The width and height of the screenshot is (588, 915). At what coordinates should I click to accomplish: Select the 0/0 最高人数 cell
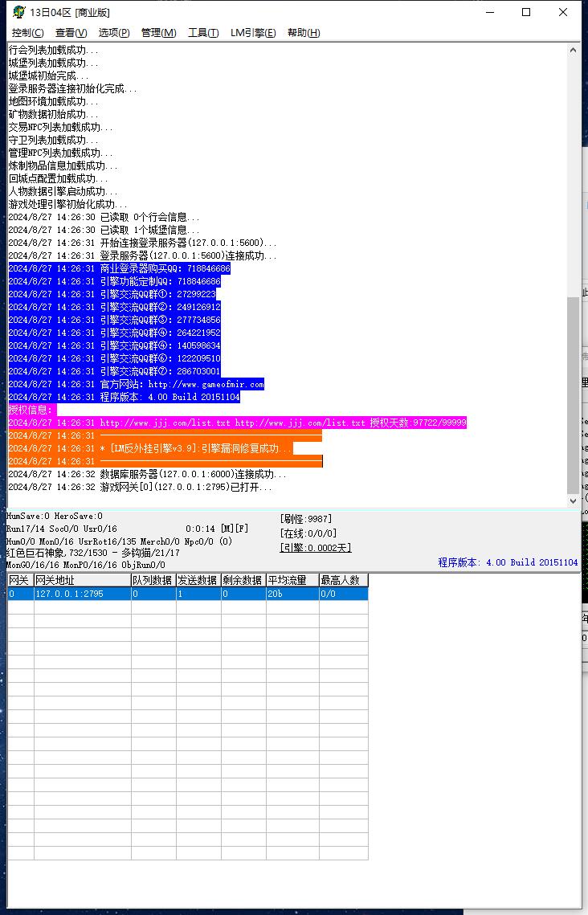343,594
